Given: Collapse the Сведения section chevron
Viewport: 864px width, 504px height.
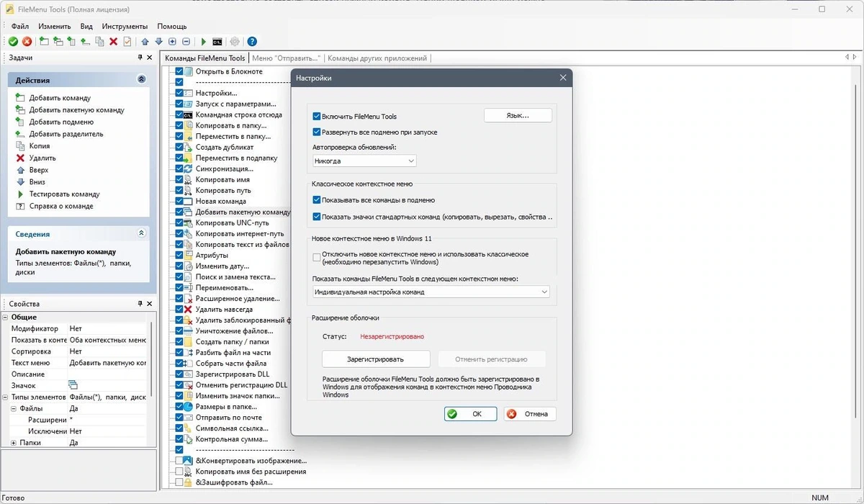Looking at the screenshot, I should pyautogui.click(x=141, y=233).
